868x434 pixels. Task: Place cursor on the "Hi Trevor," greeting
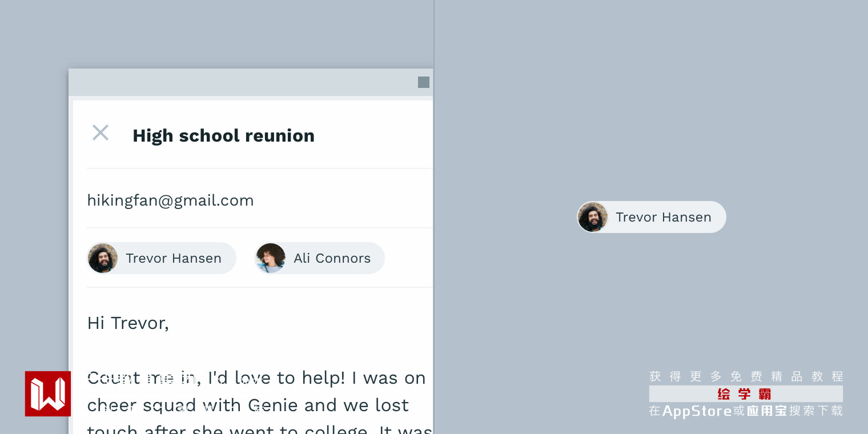[128, 323]
